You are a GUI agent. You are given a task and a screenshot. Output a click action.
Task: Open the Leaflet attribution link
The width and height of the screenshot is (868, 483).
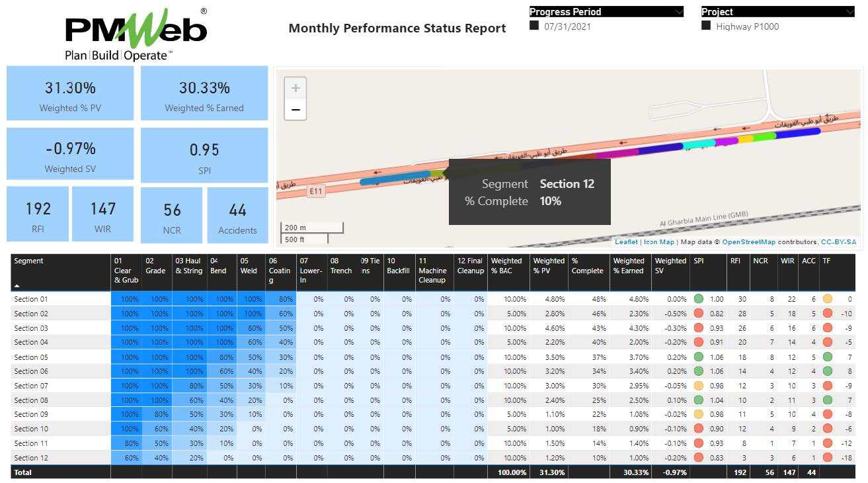click(626, 242)
